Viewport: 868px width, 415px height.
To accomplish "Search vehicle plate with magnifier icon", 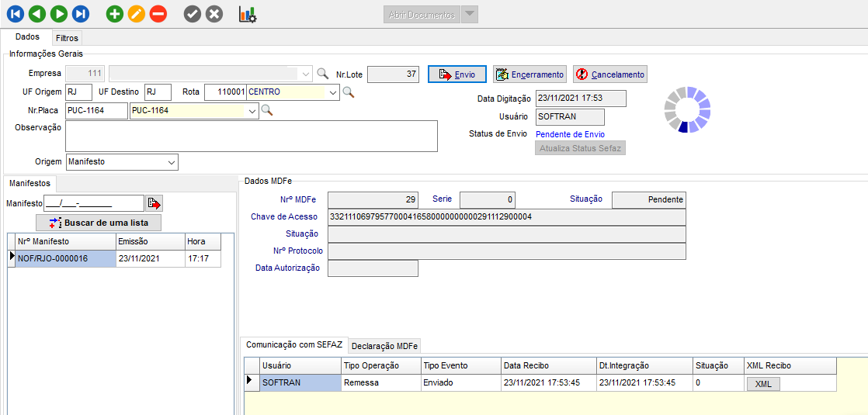I will tap(266, 111).
